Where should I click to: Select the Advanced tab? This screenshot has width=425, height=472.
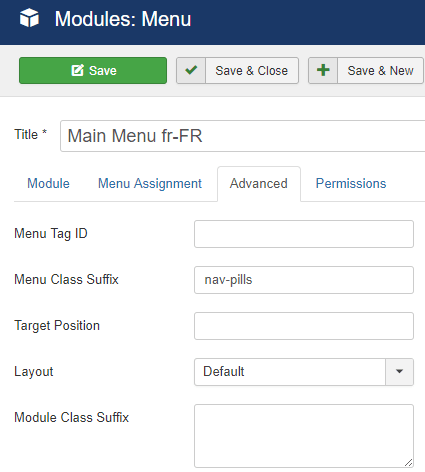[x=259, y=184]
